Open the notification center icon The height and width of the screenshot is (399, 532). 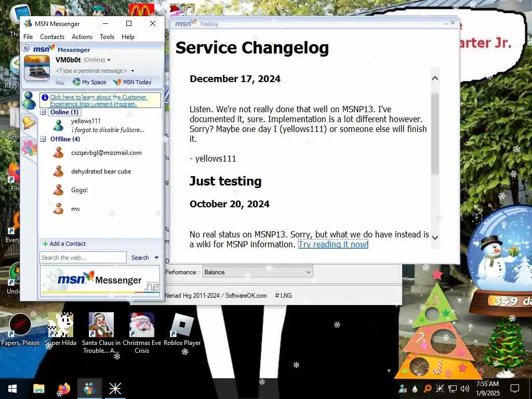pyautogui.click(x=515, y=389)
